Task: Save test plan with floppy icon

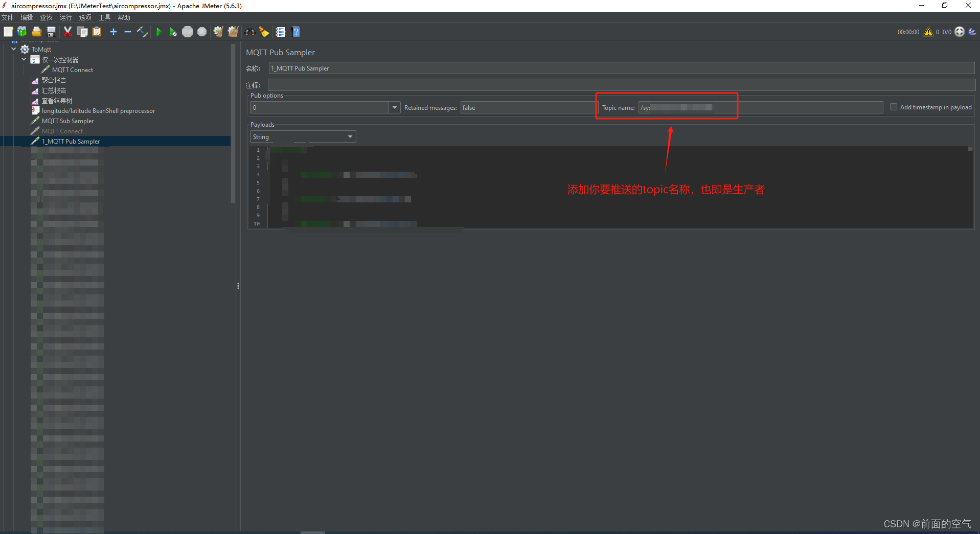Action: point(51,32)
